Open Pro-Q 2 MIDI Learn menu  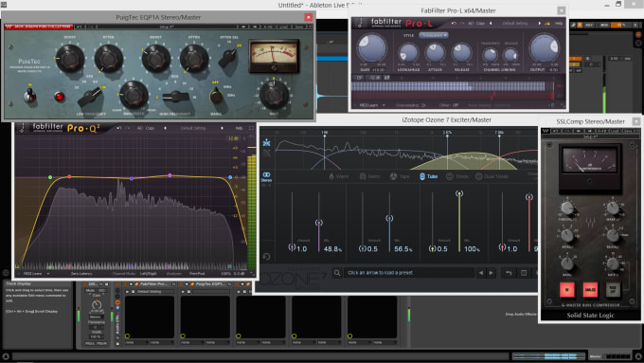(x=36, y=273)
